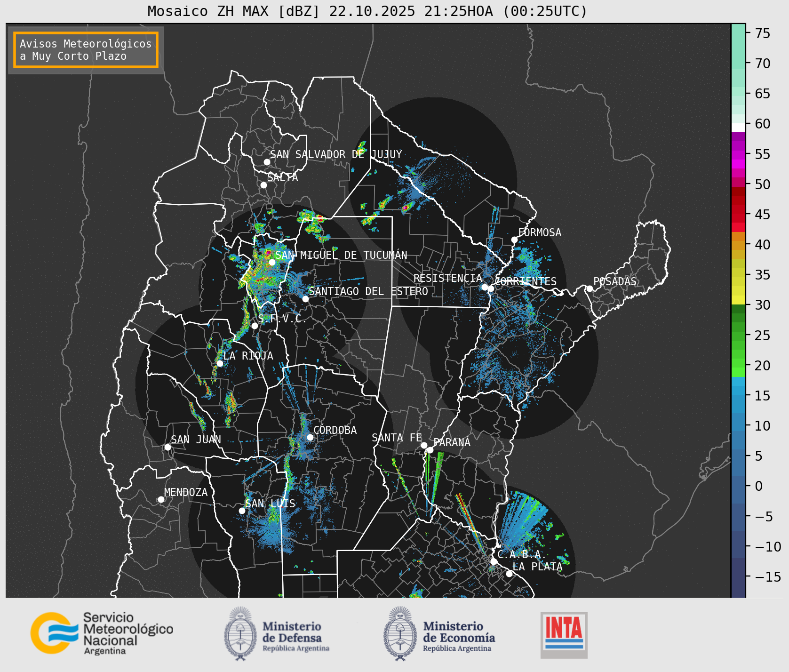Click the SANTIAGO DEL ESTERO label
Image resolution: width=789 pixels, height=672 pixels.
click(x=368, y=291)
